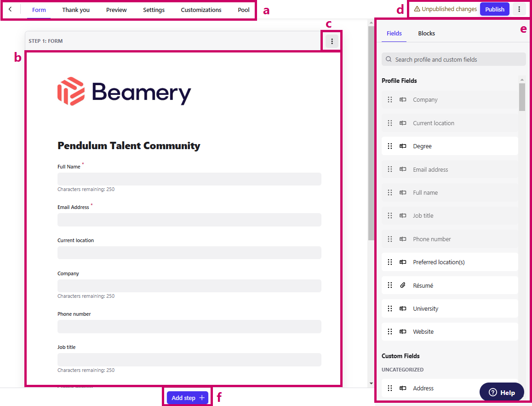Image resolution: width=532 pixels, height=406 pixels.
Task: Click the Full Name input field
Action: tap(189, 179)
